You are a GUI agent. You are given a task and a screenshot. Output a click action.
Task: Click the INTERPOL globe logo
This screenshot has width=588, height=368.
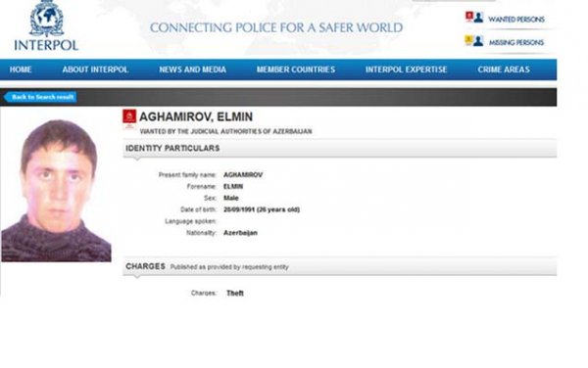(x=47, y=19)
